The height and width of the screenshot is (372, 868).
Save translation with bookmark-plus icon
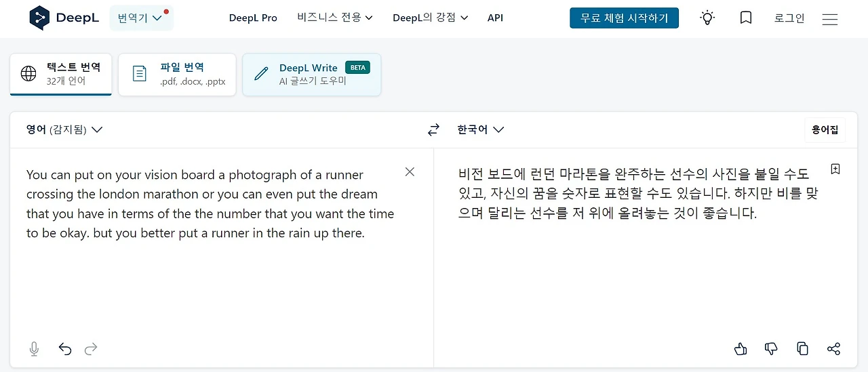point(835,169)
